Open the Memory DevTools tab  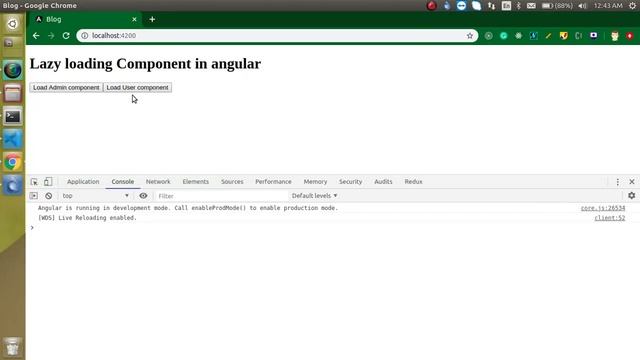pos(315,182)
